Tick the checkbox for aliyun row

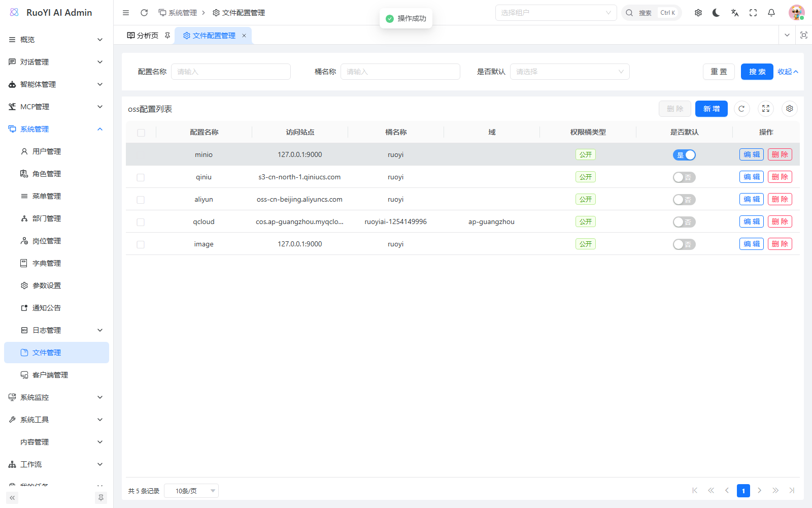(x=141, y=200)
